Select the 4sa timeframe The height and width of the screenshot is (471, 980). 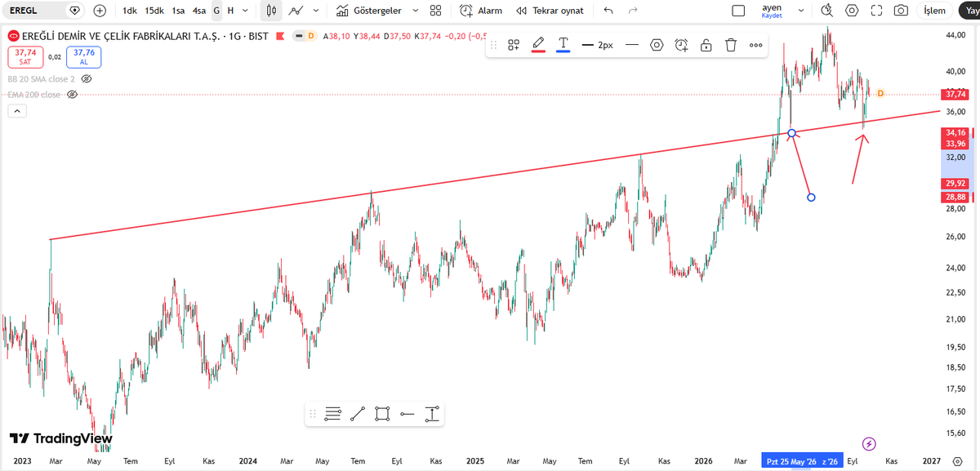[x=199, y=11]
